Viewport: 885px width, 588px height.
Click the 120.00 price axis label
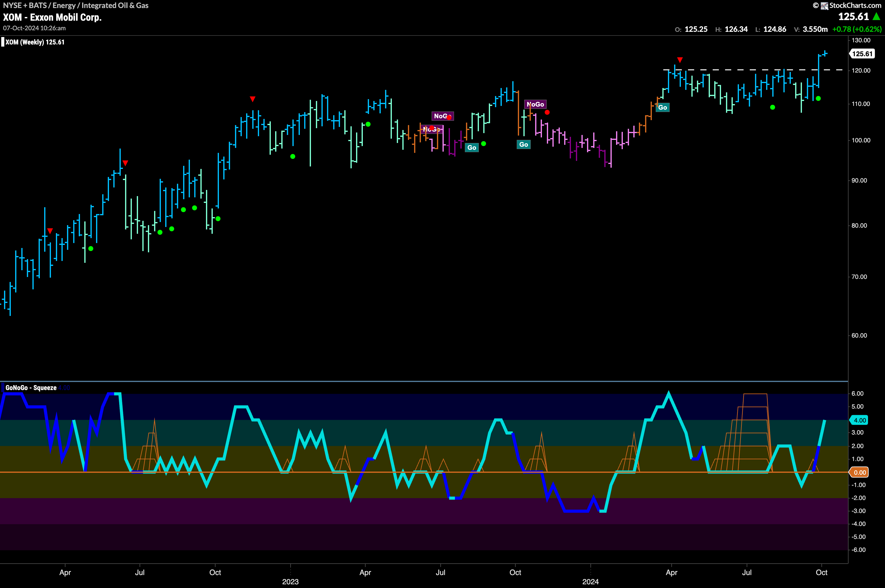pos(861,70)
